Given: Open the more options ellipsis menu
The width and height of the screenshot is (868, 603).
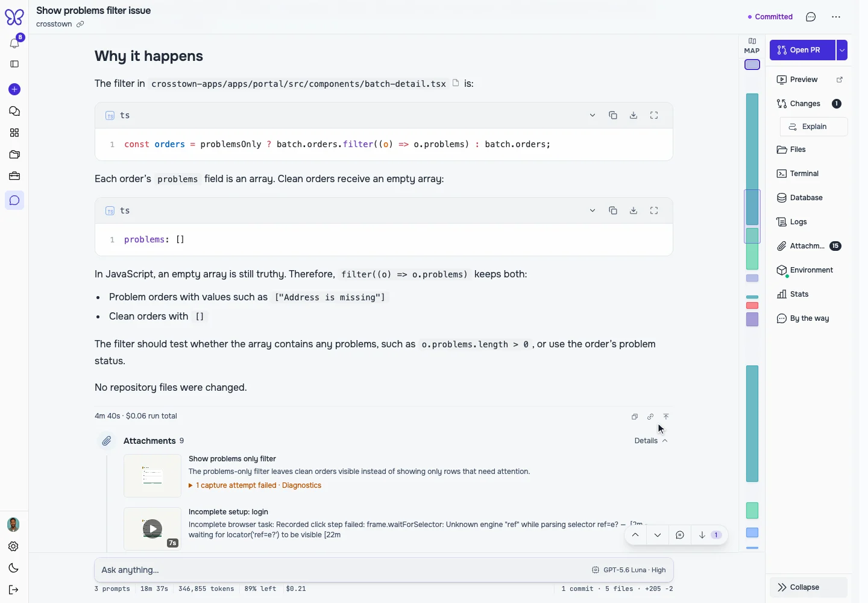Looking at the screenshot, I should click(x=836, y=17).
